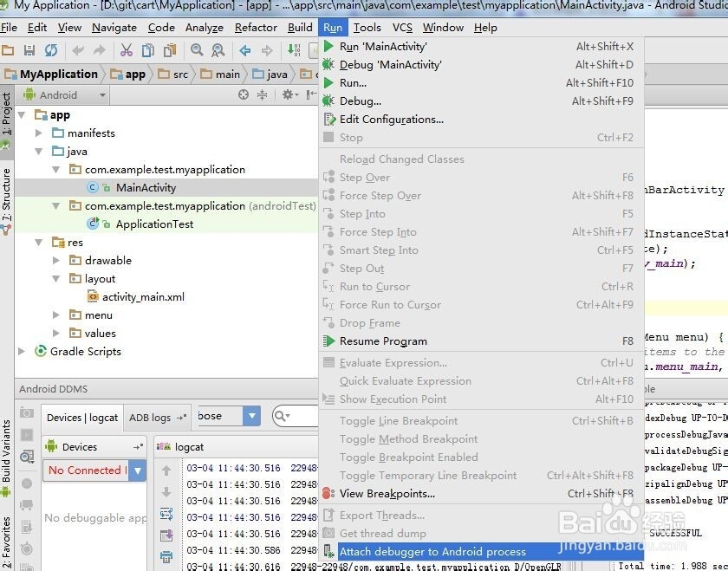Click the Forward navigation arrow
Image resolution: width=728 pixels, height=571 pixels.
click(x=267, y=50)
